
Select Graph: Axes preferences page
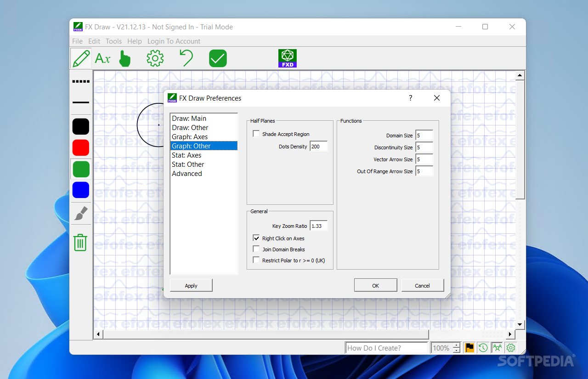pos(204,137)
